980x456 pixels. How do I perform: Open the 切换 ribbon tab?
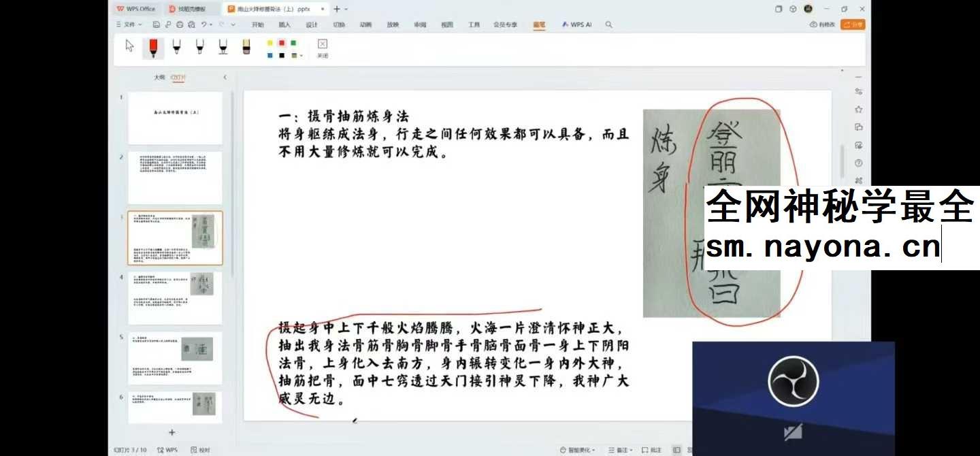point(339,25)
